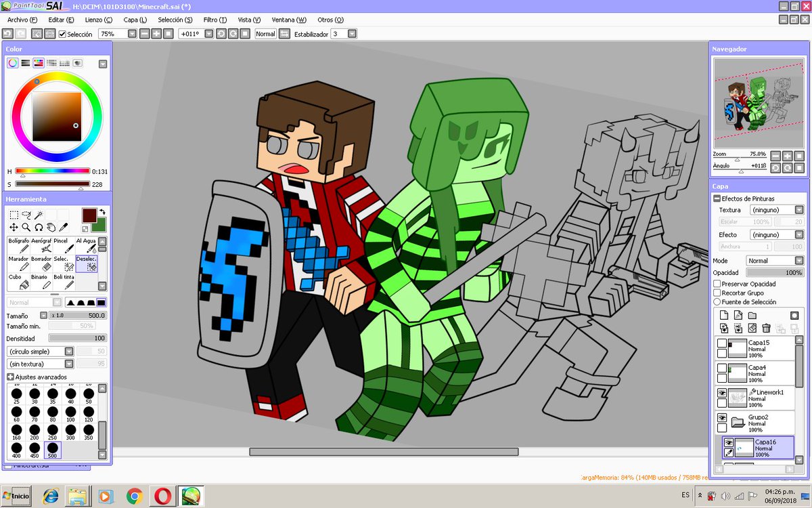Open the Lienzo menu
This screenshot has height=508, width=812.
[x=99, y=20]
